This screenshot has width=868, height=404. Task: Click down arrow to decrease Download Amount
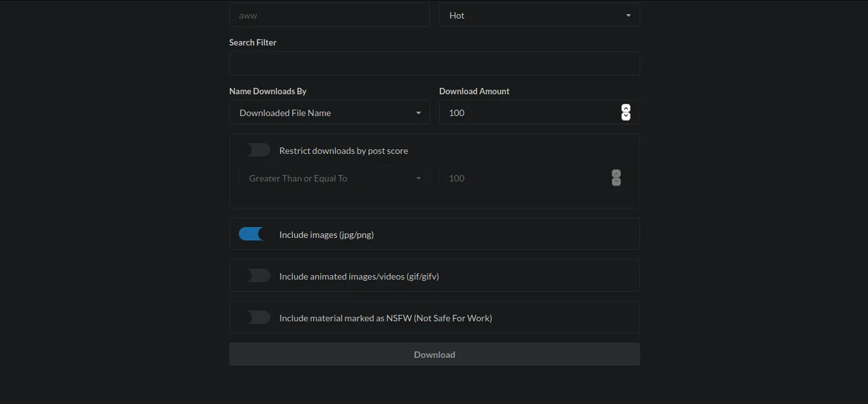coord(625,116)
